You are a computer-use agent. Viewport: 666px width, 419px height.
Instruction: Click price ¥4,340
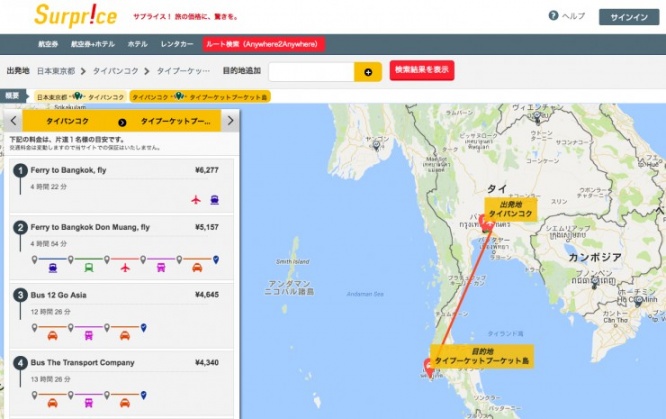click(x=207, y=362)
